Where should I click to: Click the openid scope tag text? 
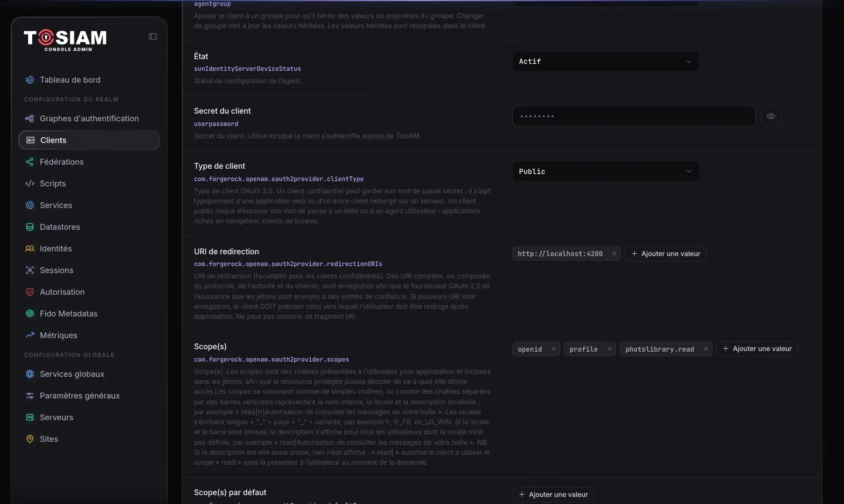[x=530, y=349]
